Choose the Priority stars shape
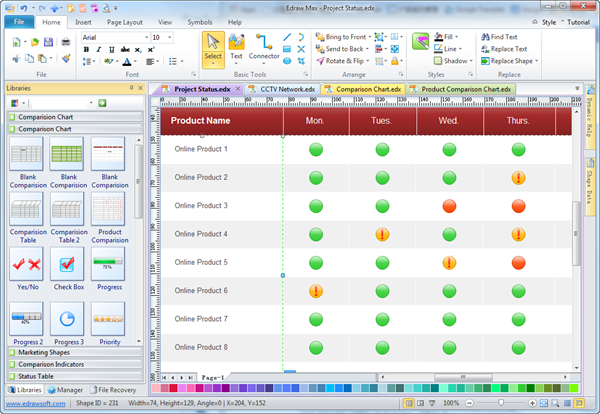 point(108,320)
